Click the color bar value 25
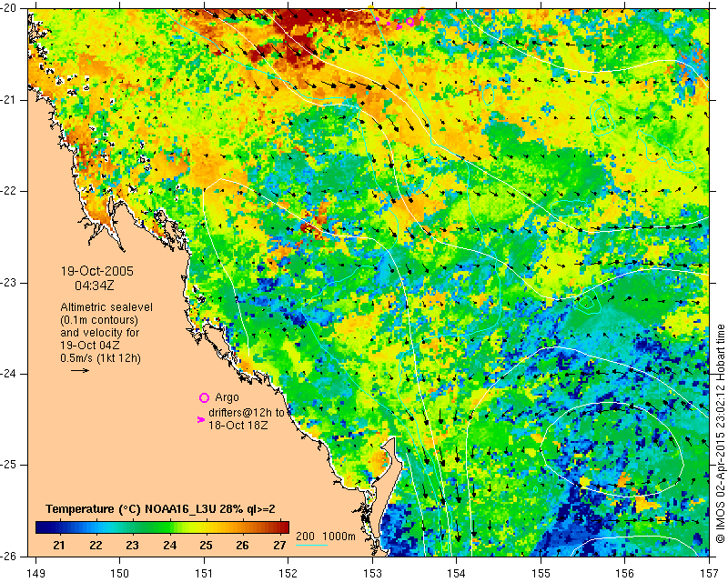Image resolution: width=728 pixels, height=582 pixels. pos(207,545)
